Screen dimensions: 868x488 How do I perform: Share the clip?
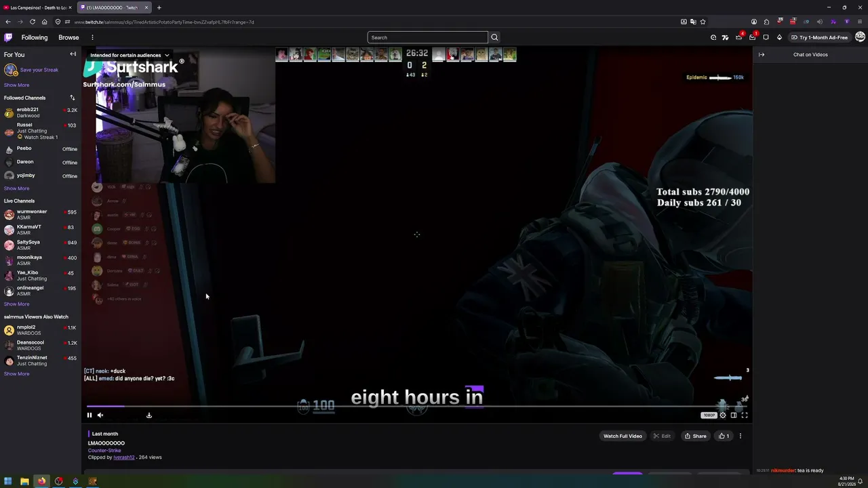(x=695, y=436)
